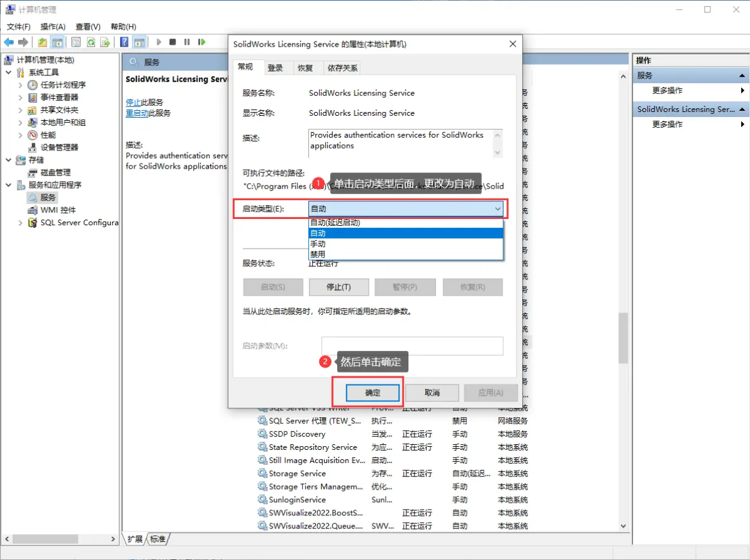Click the Stop service square icon

point(172,42)
